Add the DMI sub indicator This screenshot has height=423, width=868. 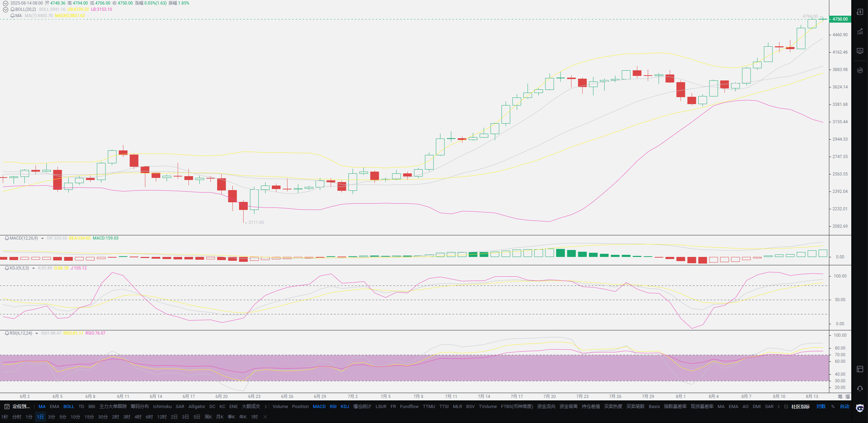pos(756,407)
